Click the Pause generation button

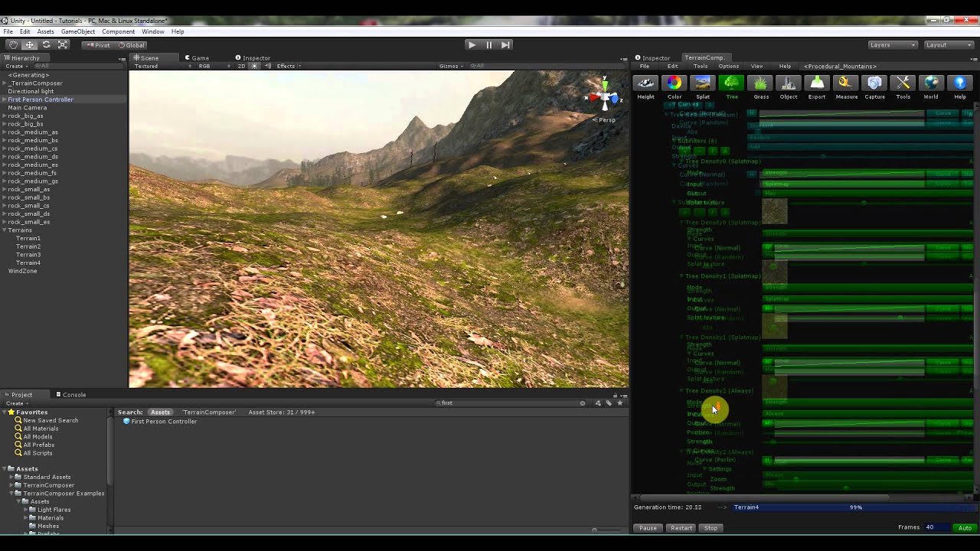(648, 528)
